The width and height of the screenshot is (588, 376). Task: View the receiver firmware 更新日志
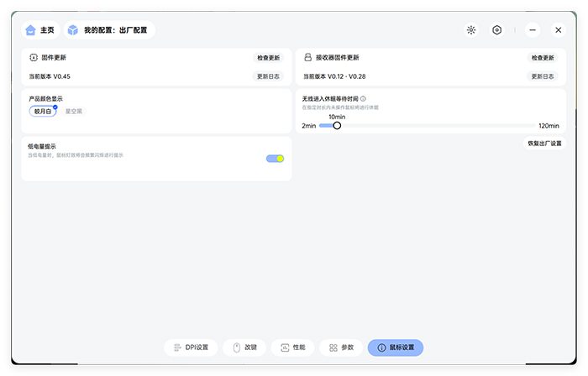(543, 76)
